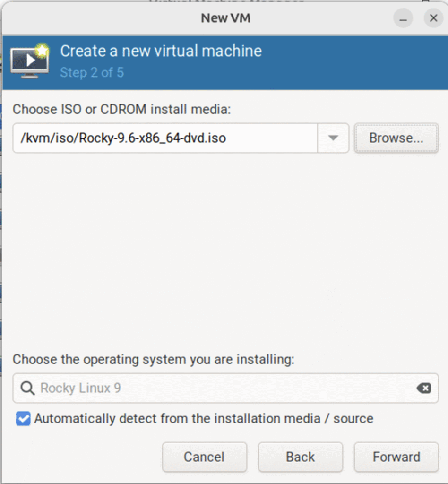448x484 pixels.
Task: Clear the Rocky Linux 9 OS entry
Action: (424, 388)
